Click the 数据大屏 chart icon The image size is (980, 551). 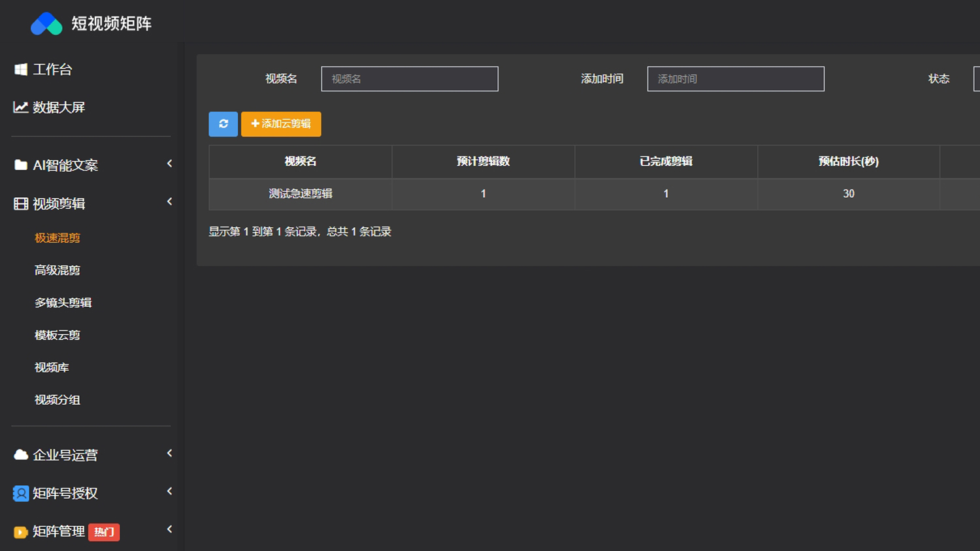tap(21, 107)
